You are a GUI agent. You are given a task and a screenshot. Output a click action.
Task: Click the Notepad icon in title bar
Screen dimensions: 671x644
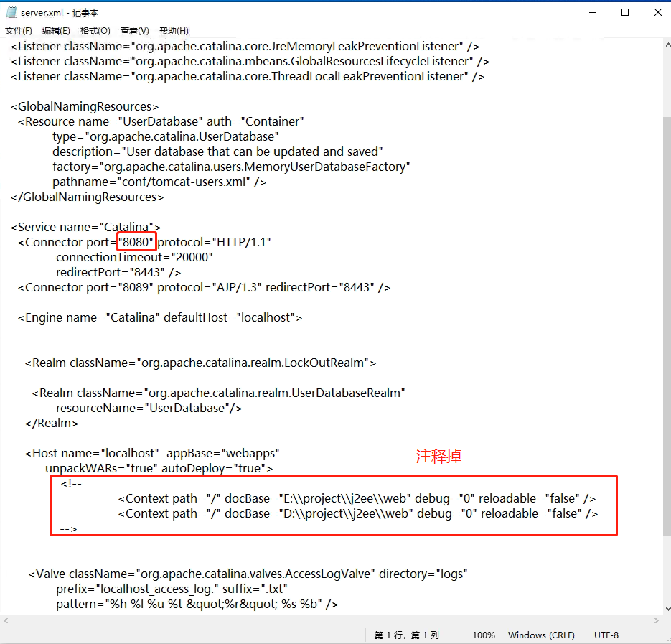tap(11, 12)
